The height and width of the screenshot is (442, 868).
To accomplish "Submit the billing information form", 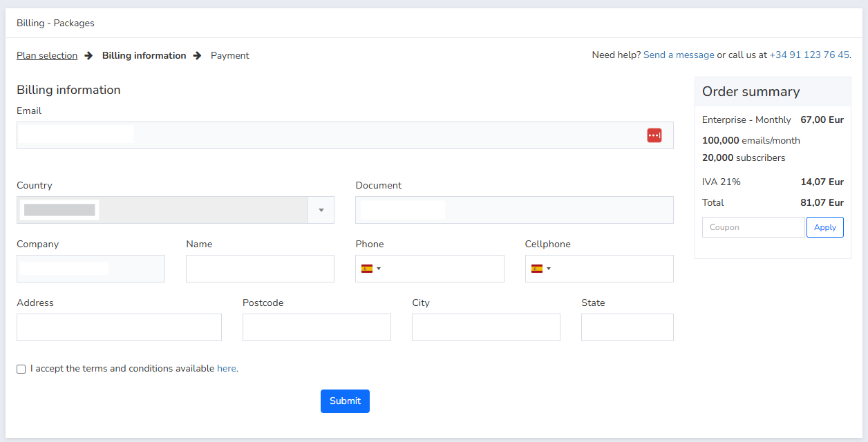I will click(x=345, y=401).
